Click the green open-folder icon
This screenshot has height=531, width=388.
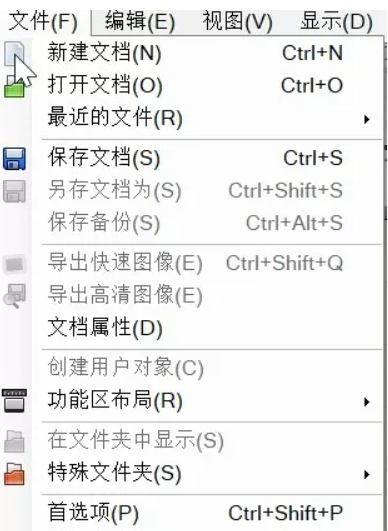pyautogui.click(x=14, y=87)
